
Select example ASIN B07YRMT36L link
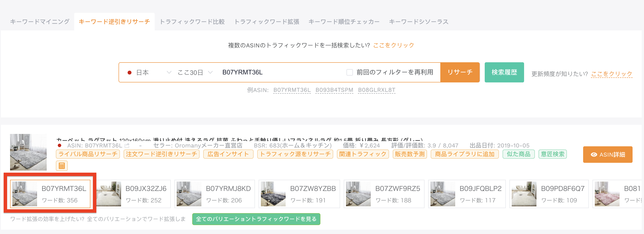pos(292,90)
